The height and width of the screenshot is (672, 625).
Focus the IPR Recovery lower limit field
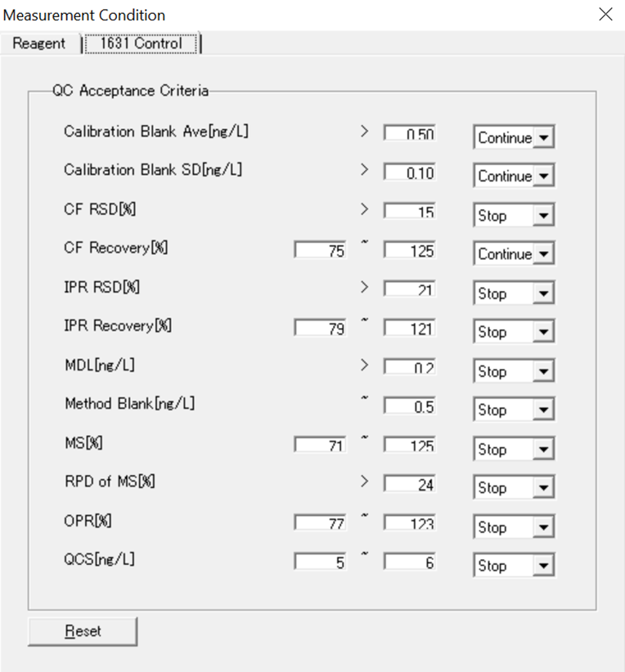pos(321,329)
